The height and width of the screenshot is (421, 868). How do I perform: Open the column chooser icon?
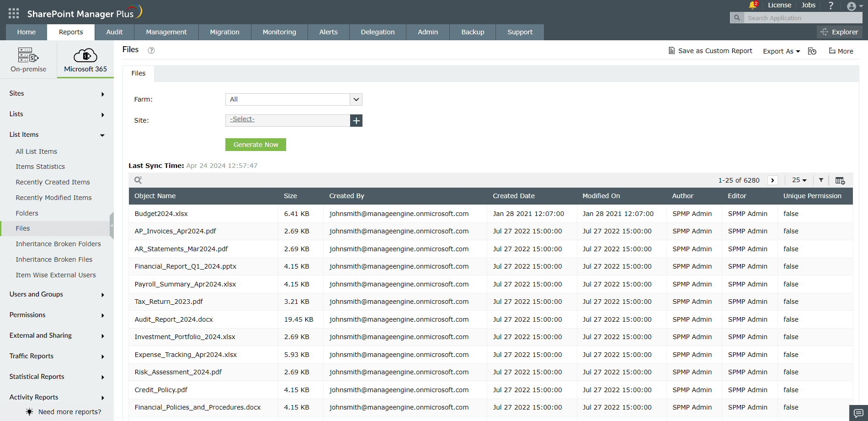tap(840, 180)
